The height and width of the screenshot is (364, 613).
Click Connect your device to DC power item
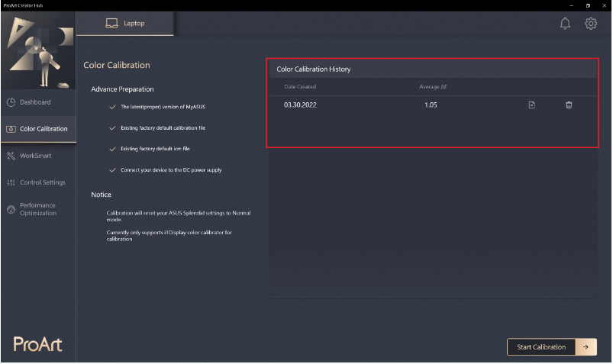pos(171,170)
